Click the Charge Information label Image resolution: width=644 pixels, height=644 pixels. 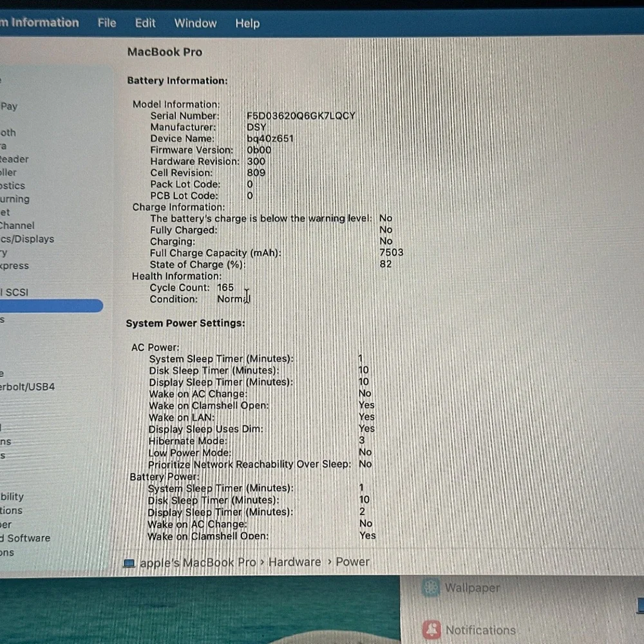pyautogui.click(x=178, y=207)
